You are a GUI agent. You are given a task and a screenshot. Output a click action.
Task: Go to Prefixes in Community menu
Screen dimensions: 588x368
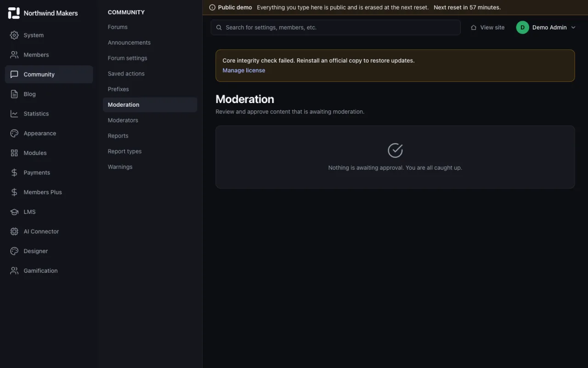point(150,89)
